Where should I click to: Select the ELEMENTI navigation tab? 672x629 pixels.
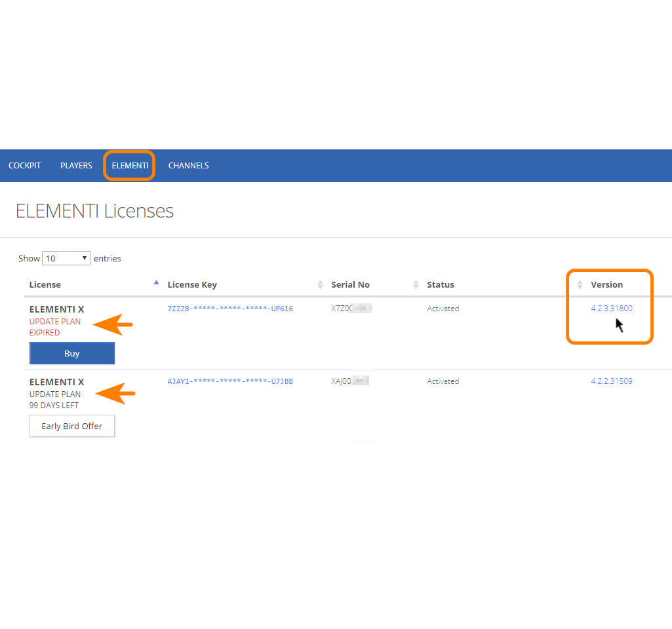(x=130, y=166)
